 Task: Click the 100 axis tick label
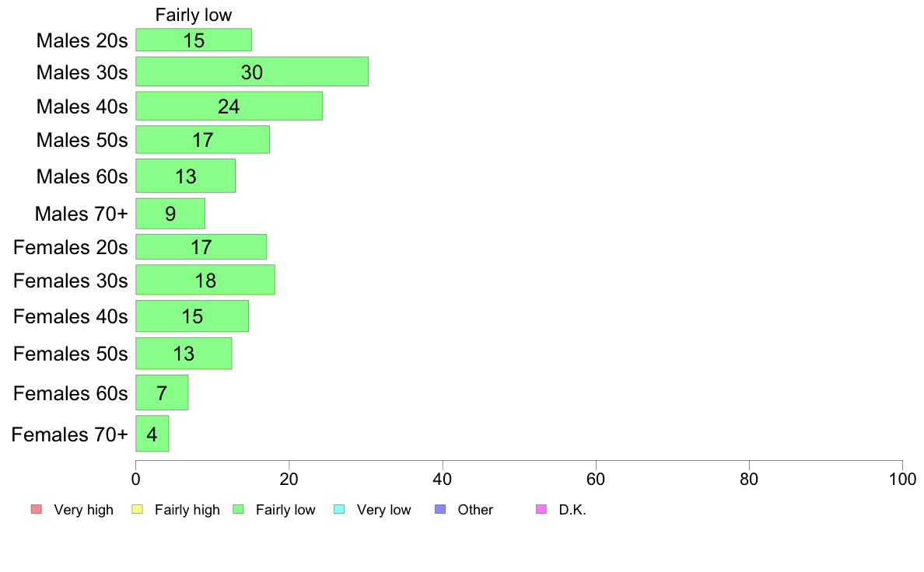[902, 480]
